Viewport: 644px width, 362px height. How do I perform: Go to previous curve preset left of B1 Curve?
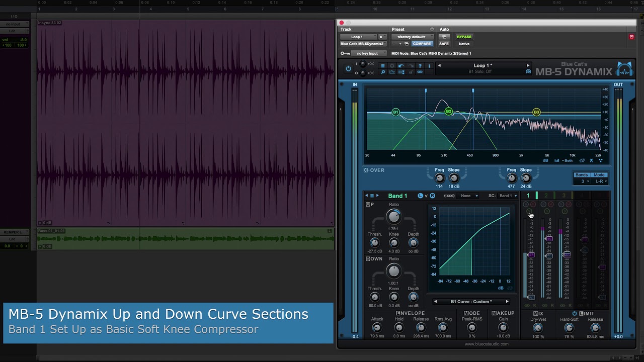pyautogui.click(x=436, y=302)
